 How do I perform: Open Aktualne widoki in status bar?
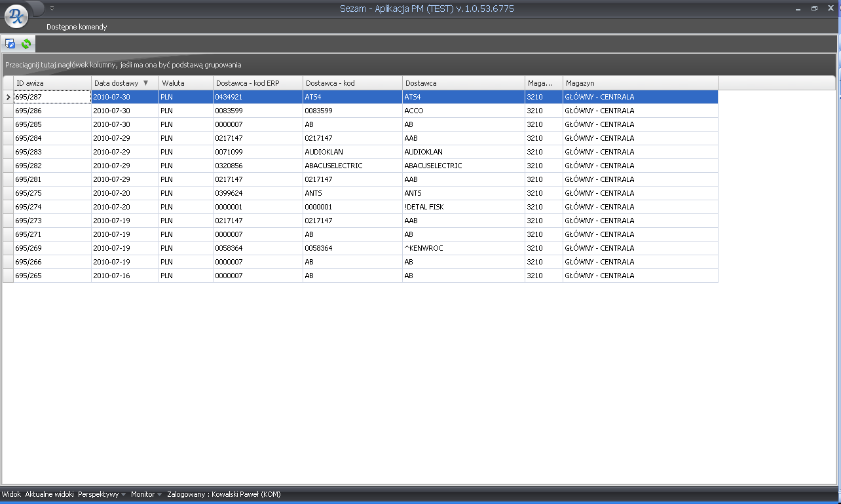pos(49,494)
